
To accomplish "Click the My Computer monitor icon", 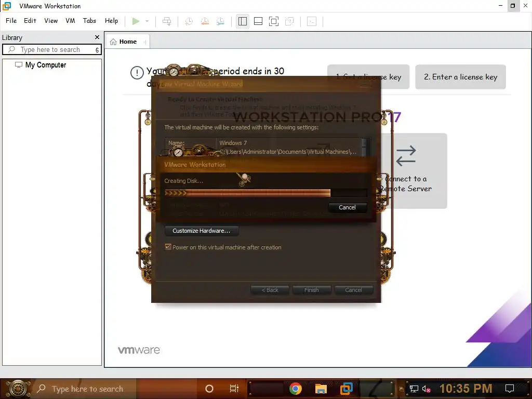I will 19,64.
